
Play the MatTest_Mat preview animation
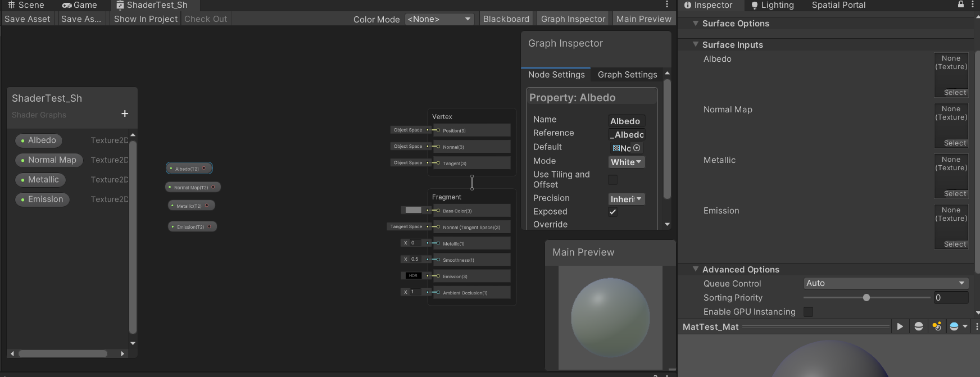click(900, 326)
